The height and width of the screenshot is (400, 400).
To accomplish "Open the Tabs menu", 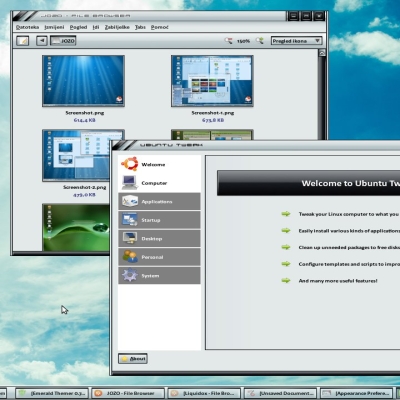I will 140,27.
